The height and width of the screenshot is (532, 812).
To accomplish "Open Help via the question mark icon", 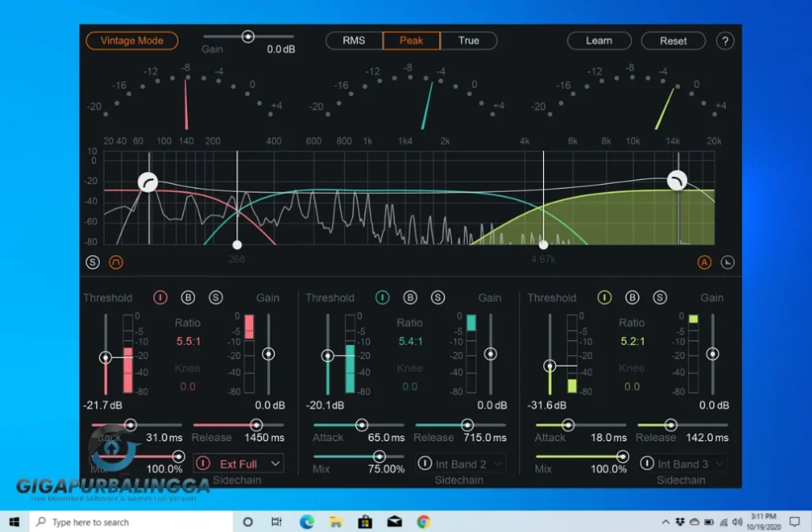I will [x=725, y=40].
